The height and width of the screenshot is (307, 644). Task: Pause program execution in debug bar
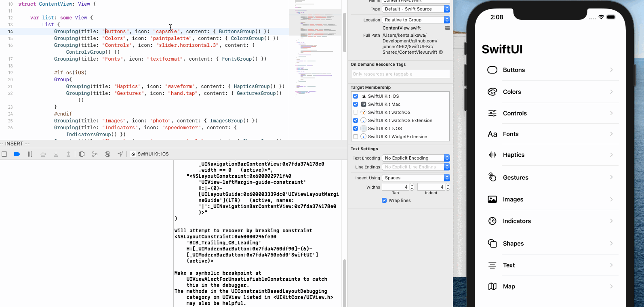30,154
